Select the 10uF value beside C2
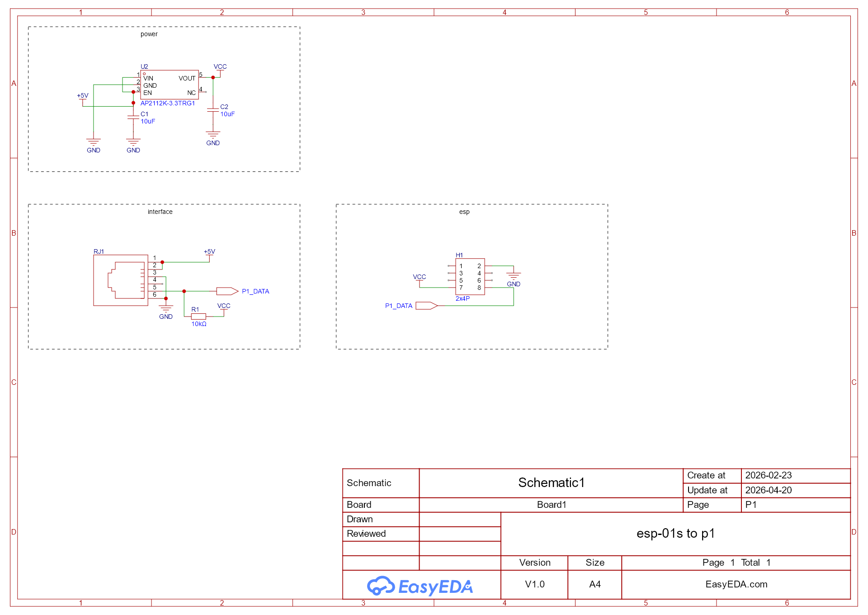Image resolution: width=868 pixels, height=615 pixels. (x=227, y=114)
